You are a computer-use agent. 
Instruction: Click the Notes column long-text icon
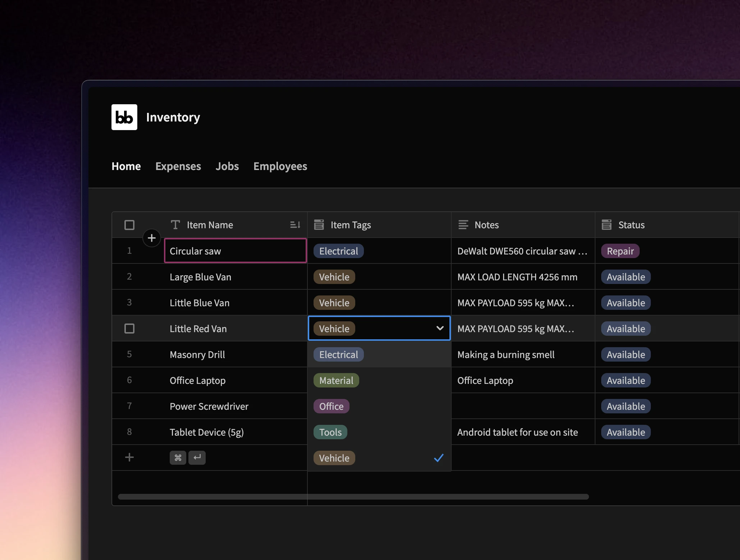[463, 225]
